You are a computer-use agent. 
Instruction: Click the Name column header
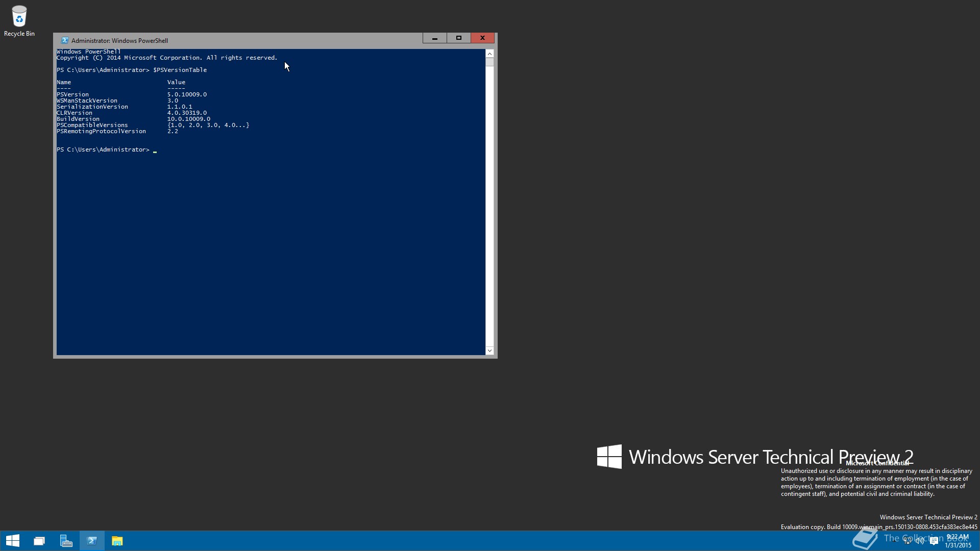[x=64, y=82]
